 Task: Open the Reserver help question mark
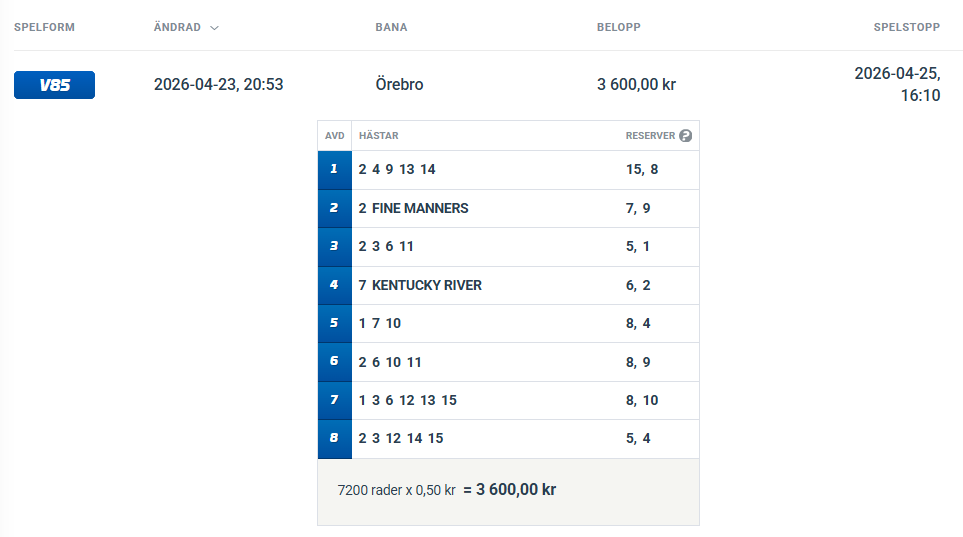[685, 136]
